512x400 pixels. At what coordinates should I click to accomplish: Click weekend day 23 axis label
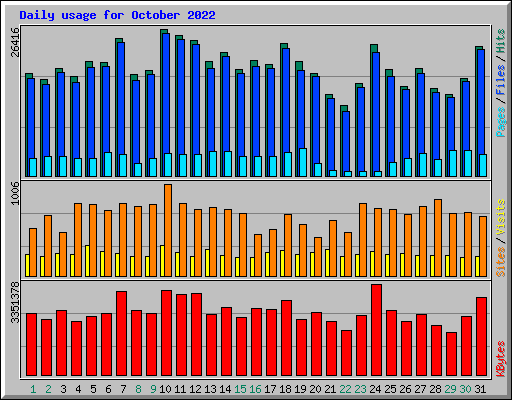click(360, 389)
